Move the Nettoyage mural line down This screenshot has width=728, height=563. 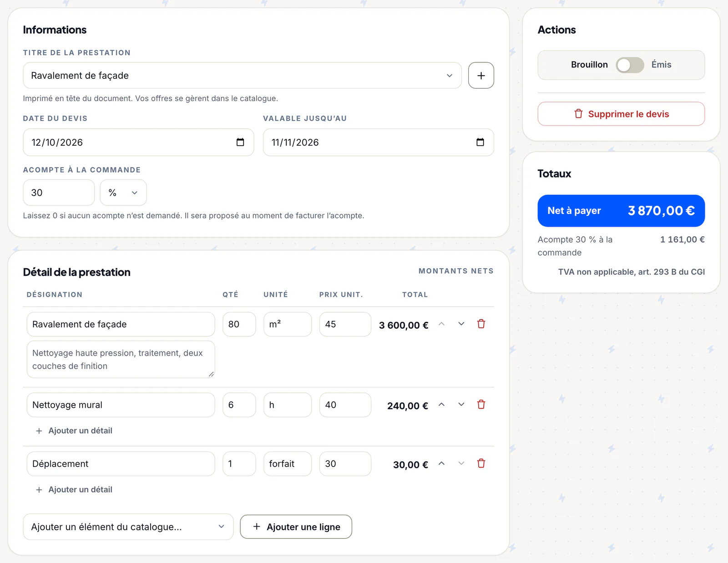pos(461,405)
